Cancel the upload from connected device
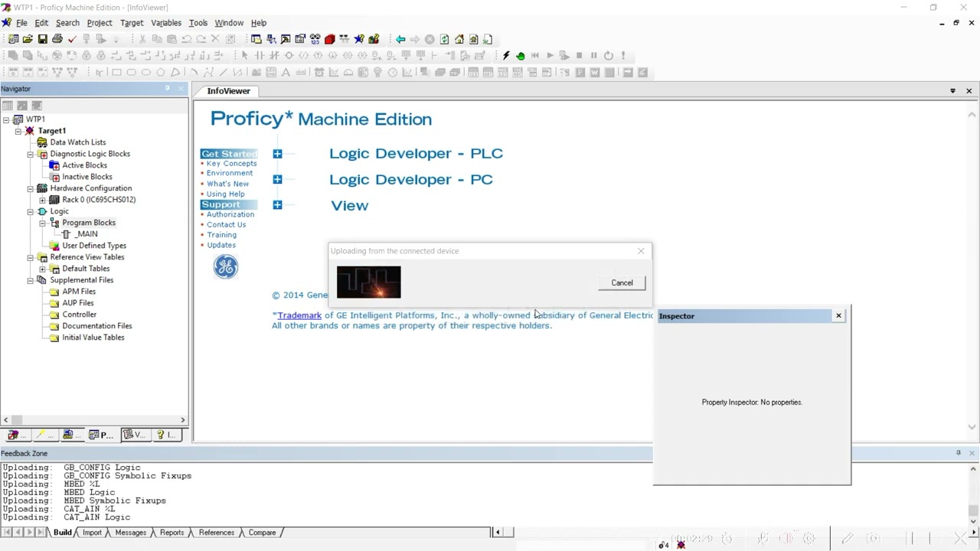This screenshot has width=980, height=551. [622, 283]
